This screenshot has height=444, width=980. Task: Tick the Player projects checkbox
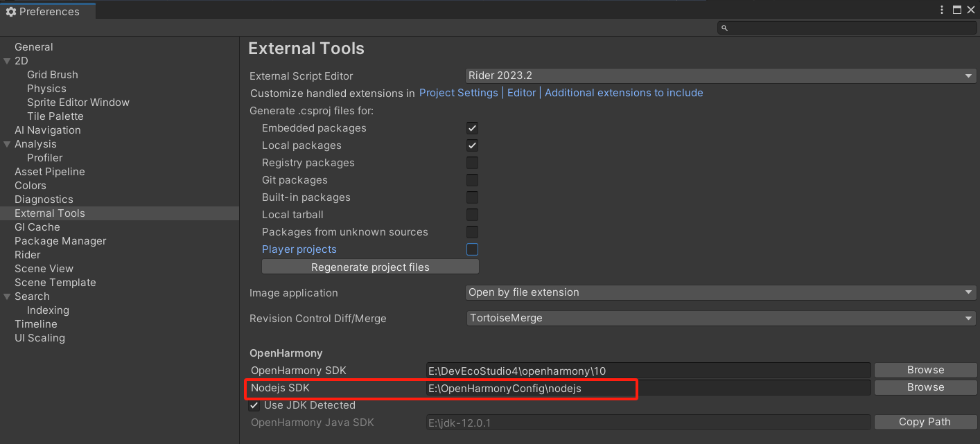[472, 249]
